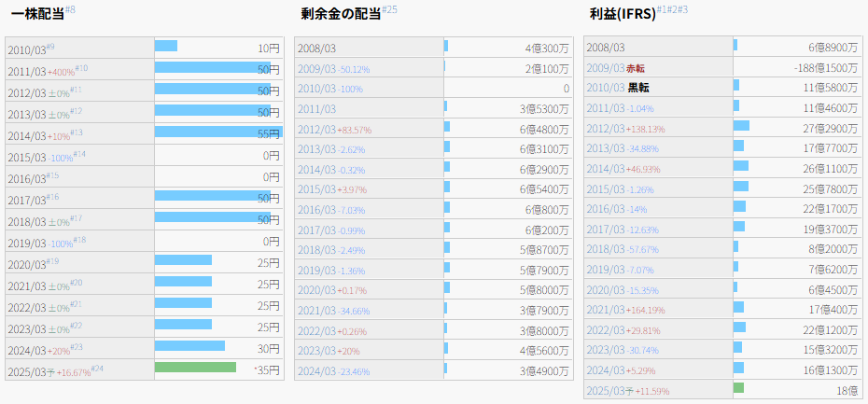Select the 27億2900万 profit value
This screenshot has height=404, width=868.
point(831,129)
